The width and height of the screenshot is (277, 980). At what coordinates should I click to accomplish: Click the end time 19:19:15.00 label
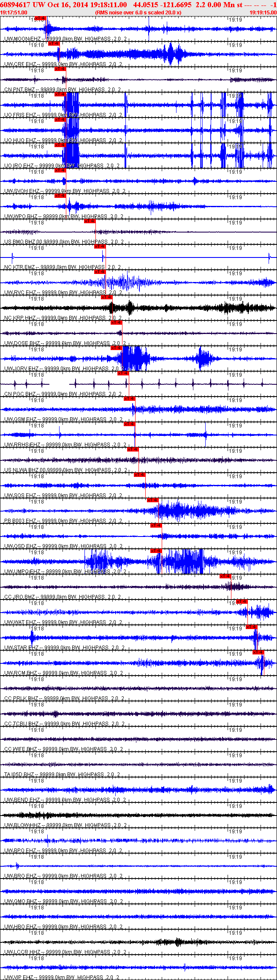coord(263,13)
